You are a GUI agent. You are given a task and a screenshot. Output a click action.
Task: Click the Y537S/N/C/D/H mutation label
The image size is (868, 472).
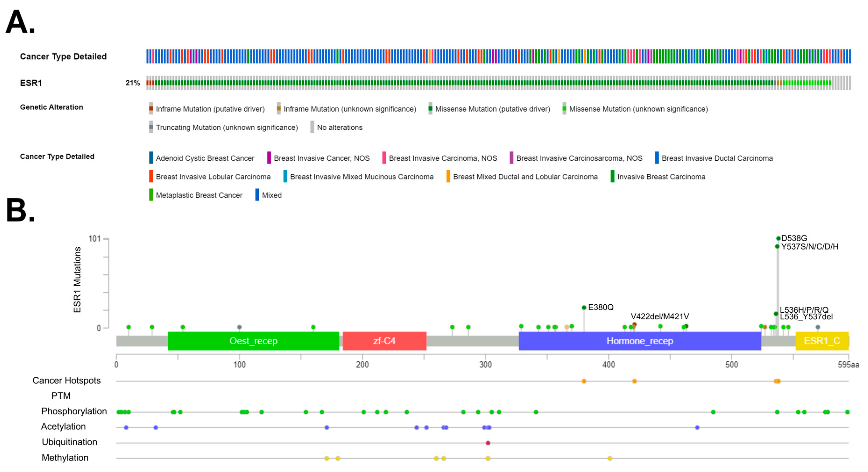[810, 246]
